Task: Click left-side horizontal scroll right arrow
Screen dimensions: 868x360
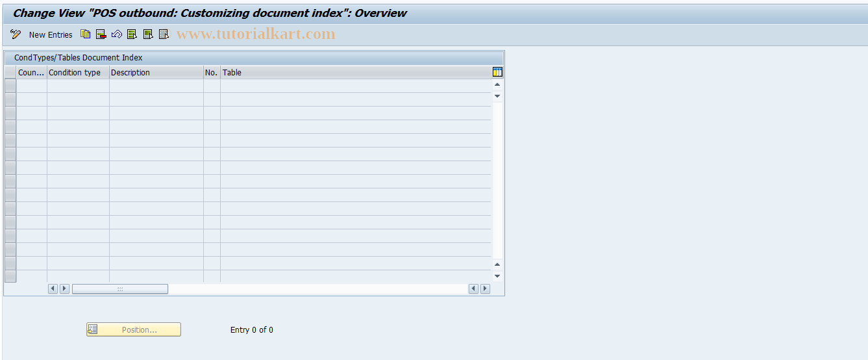Action: [65, 289]
